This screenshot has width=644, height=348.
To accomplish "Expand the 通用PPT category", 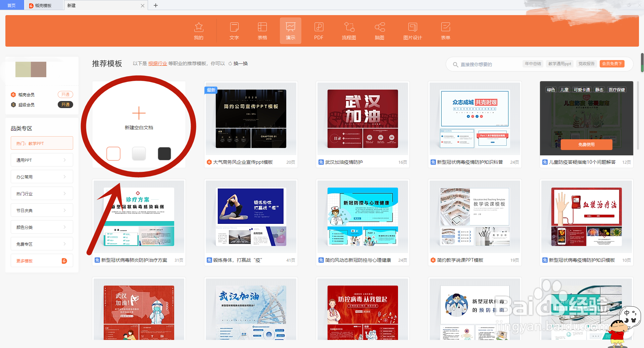I will [x=42, y=160].
